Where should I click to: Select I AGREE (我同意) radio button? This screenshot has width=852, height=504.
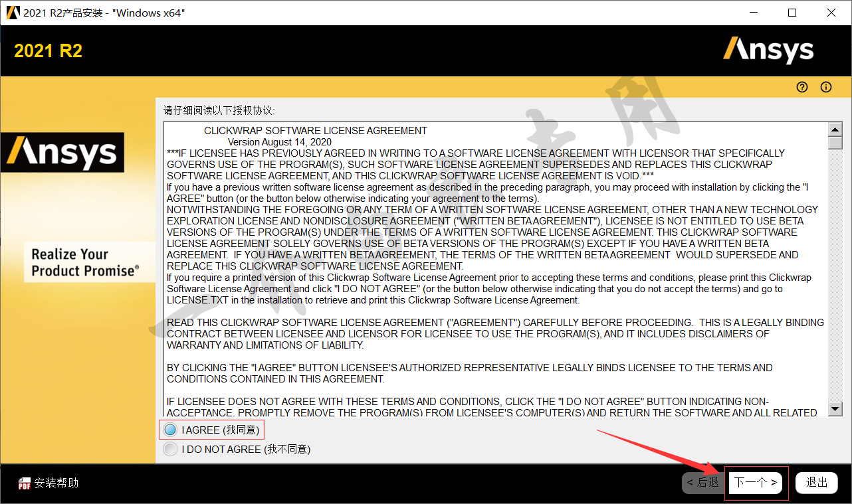click(170, 430)
